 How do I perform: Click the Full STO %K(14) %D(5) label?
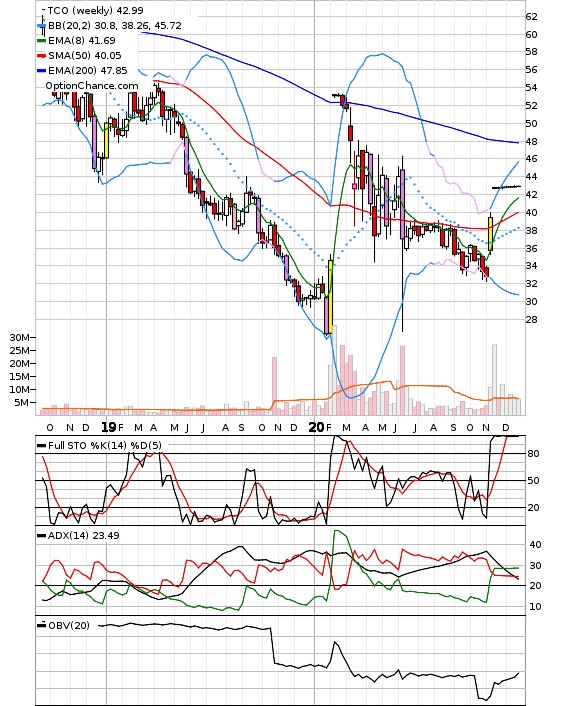tap(104, 445)
